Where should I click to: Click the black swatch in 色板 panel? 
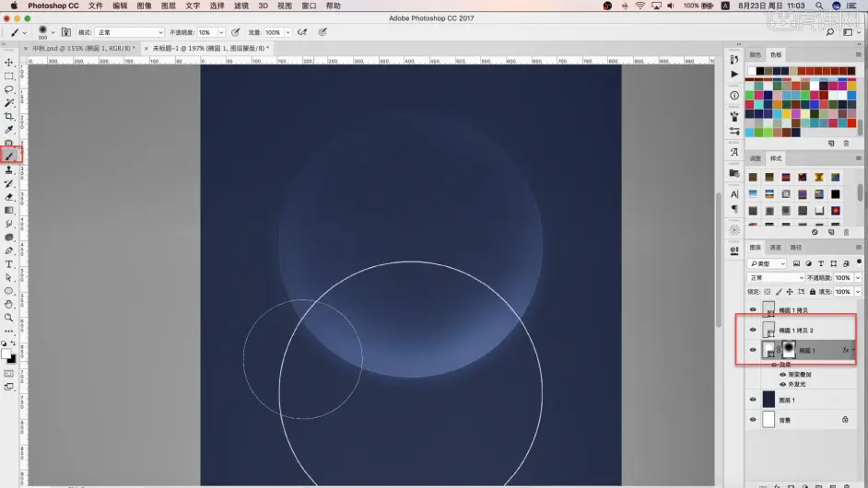[760, 71]
